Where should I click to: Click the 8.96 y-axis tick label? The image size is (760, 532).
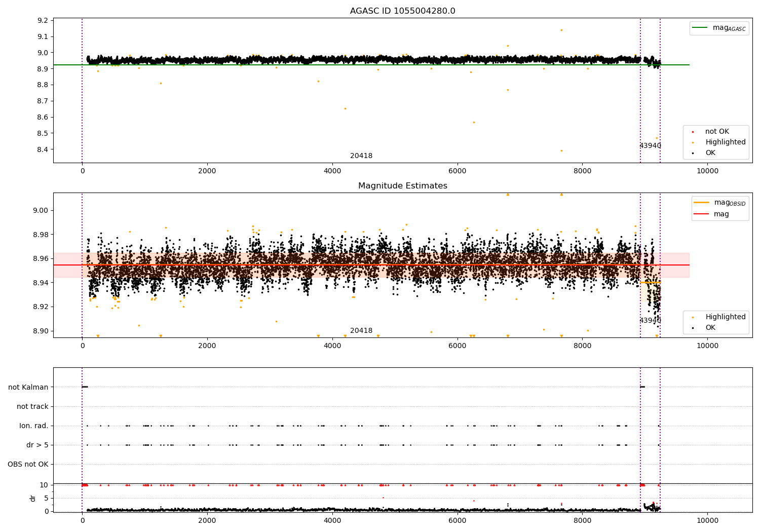[x=42, y=258]
